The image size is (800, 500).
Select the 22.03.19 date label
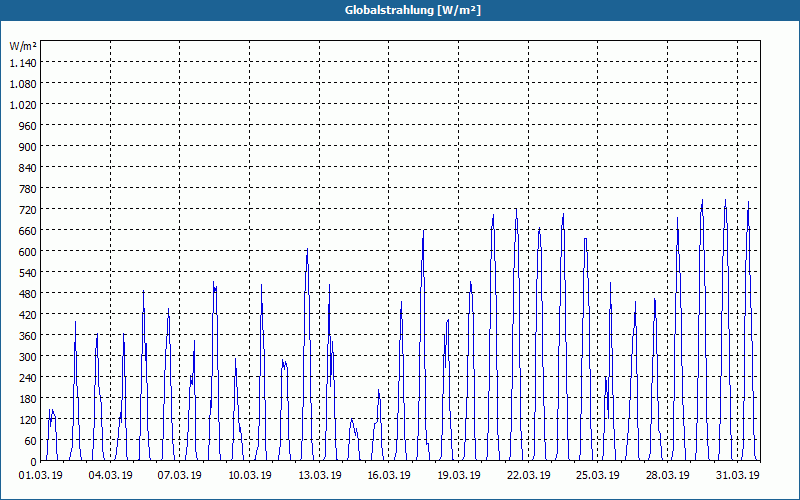[529, 476]
